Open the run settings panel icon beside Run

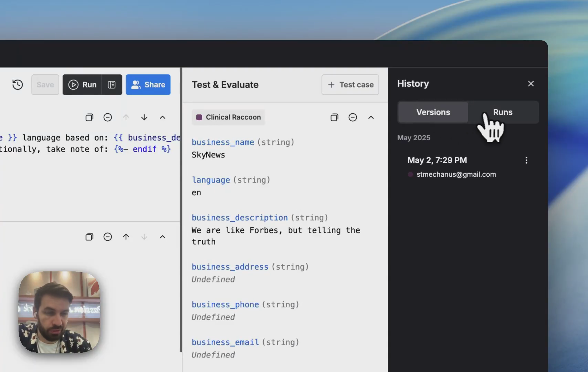pos(112,84)
